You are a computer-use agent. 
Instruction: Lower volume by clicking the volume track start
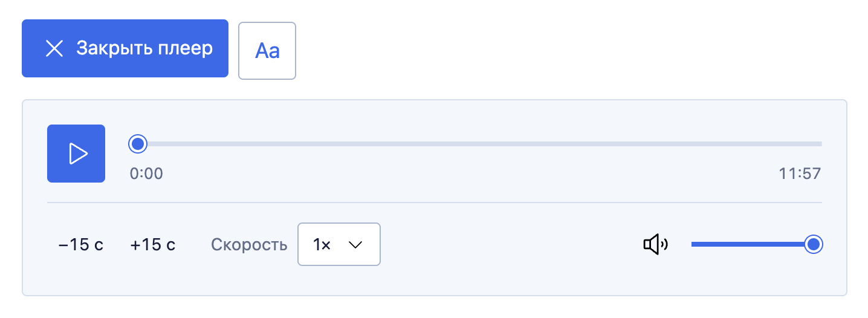pyautogui.click(x=695, y=244)
